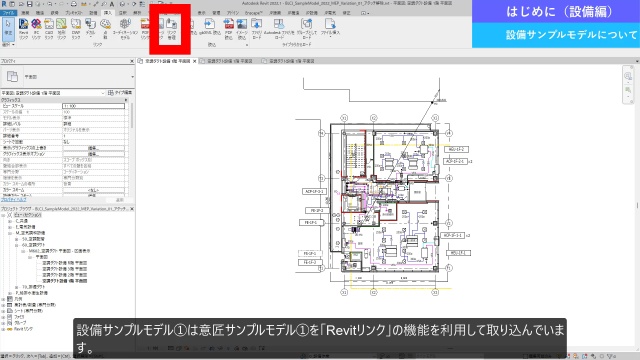Click the ファミリ ロード load family icon

256,29
